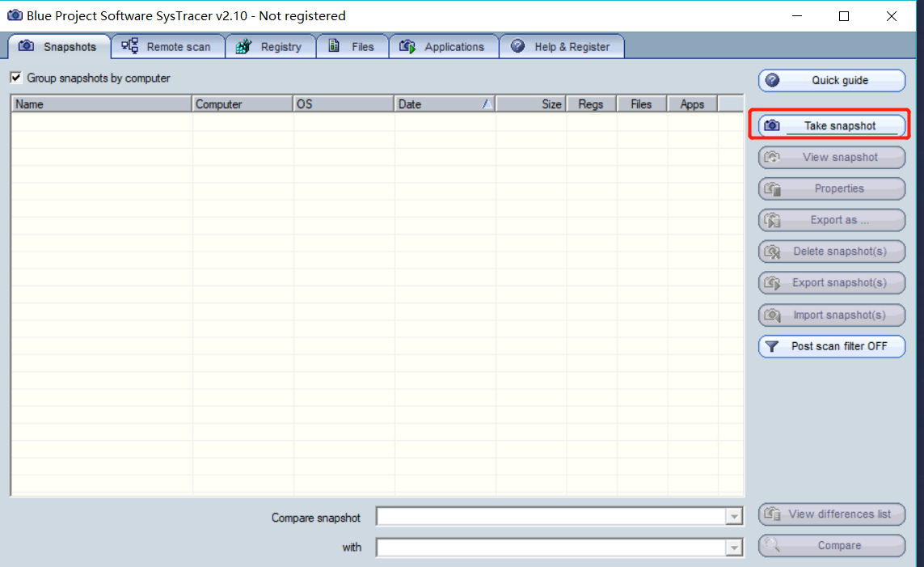Expand the 'with' snapshot dropdown arrow

click(x=734, y=548)
